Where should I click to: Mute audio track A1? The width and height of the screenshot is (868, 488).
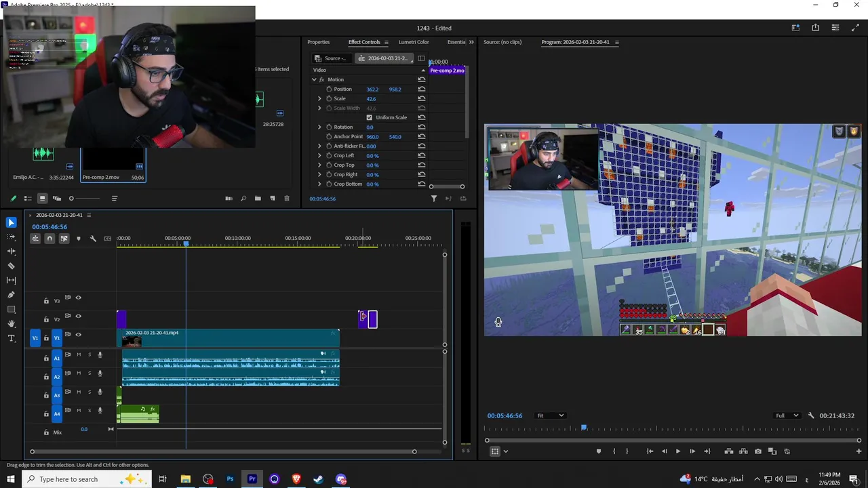79,354
